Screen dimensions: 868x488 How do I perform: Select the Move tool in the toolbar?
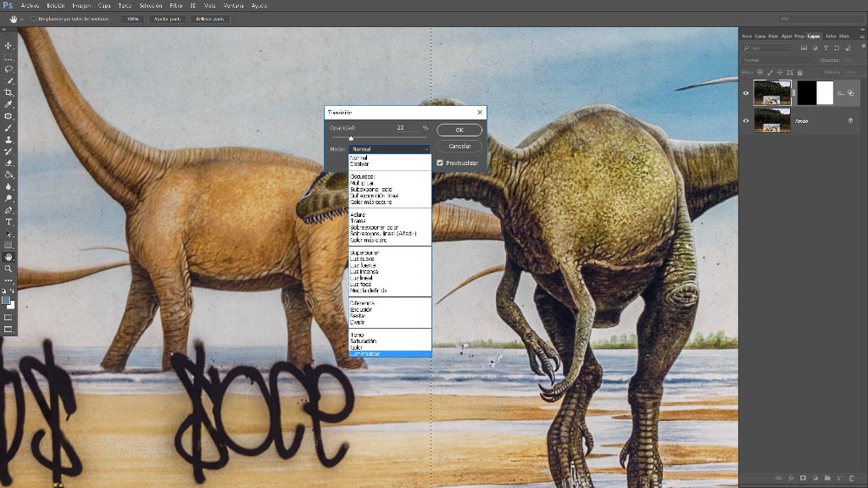click(x=8, y=46)
